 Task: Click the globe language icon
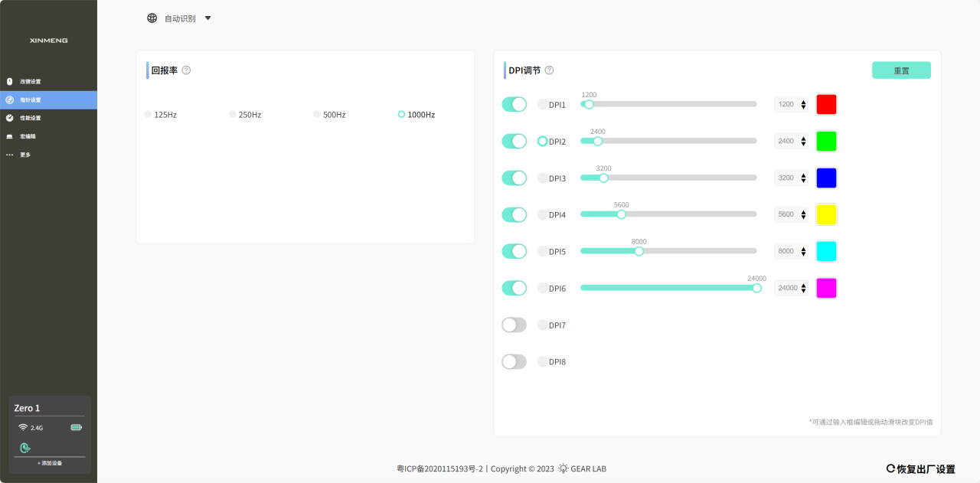(152, 18)
